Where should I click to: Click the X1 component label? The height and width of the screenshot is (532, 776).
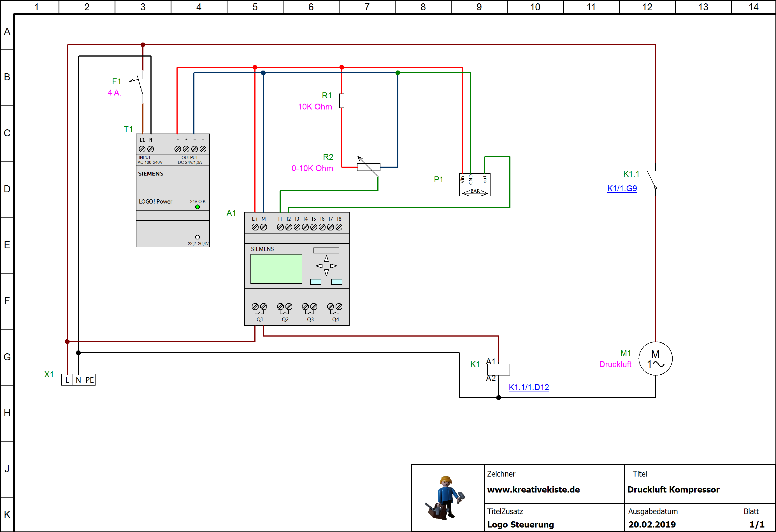click(49, 374)
